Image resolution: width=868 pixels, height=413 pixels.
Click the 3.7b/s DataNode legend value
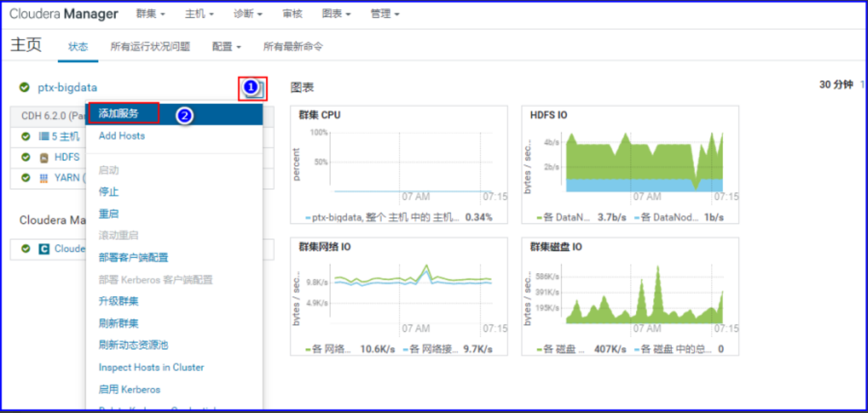pyautogui.click(x=612, y=217)
